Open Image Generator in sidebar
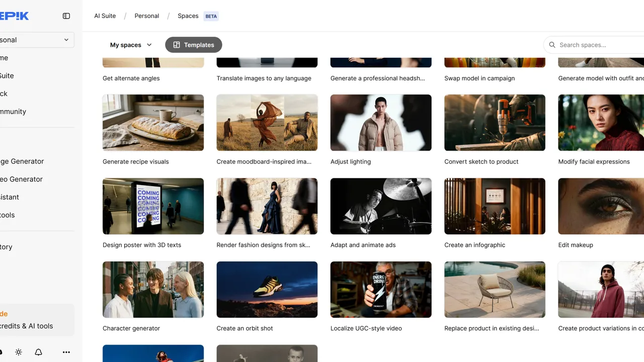644x362 pixels. coord(22,161)
